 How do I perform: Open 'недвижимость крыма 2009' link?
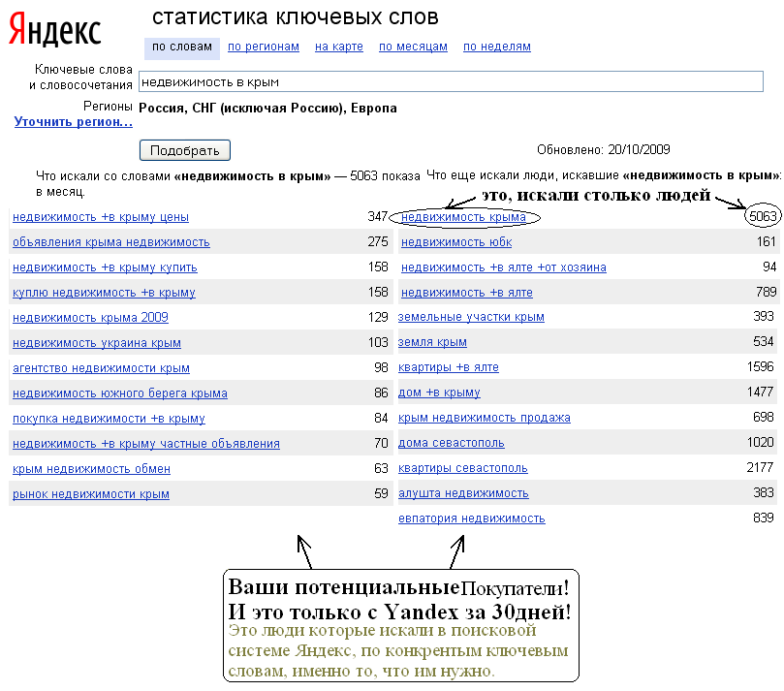click(90, 318)
